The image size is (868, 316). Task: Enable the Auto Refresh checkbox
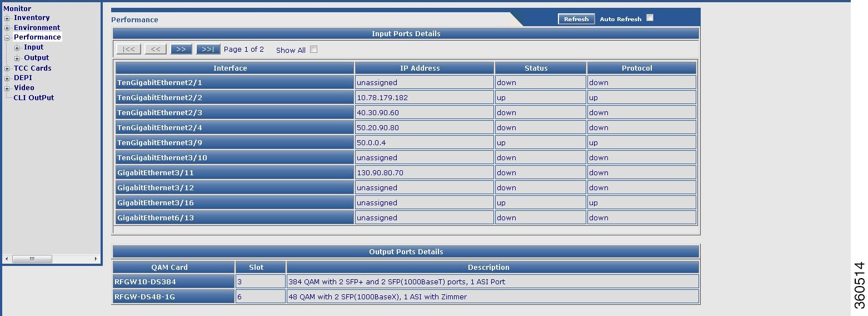(650, 18)
